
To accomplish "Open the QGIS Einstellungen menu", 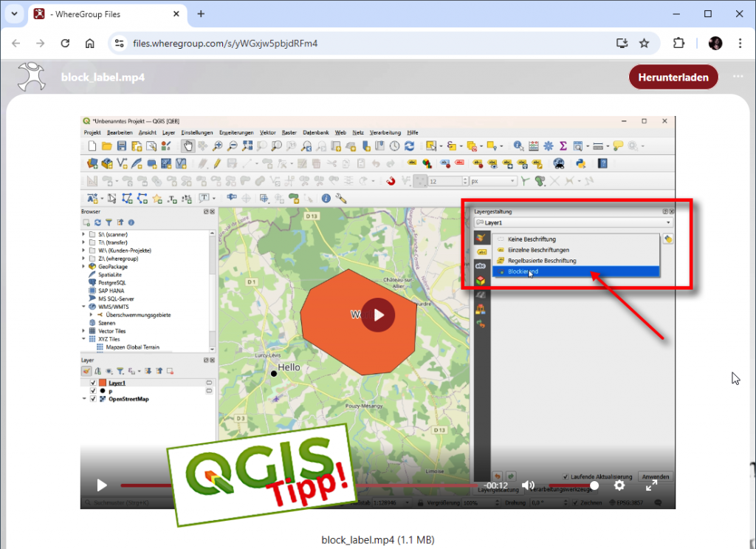I will coord(196,133).
